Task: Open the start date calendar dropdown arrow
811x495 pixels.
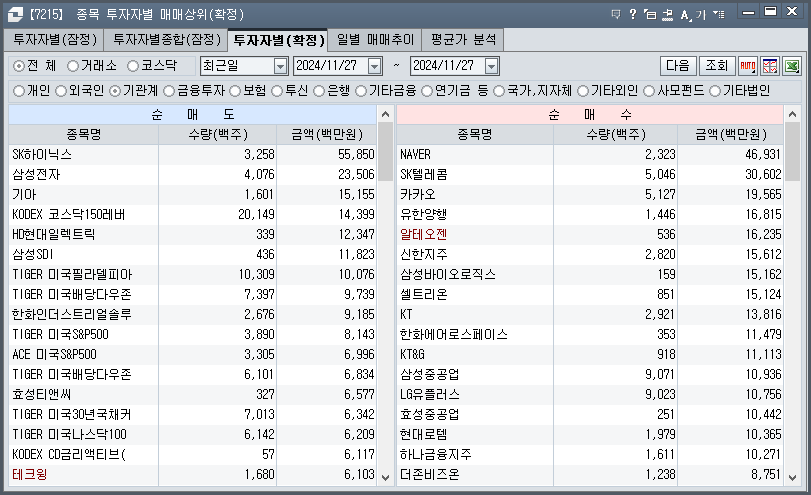Action: pos(374,66)
